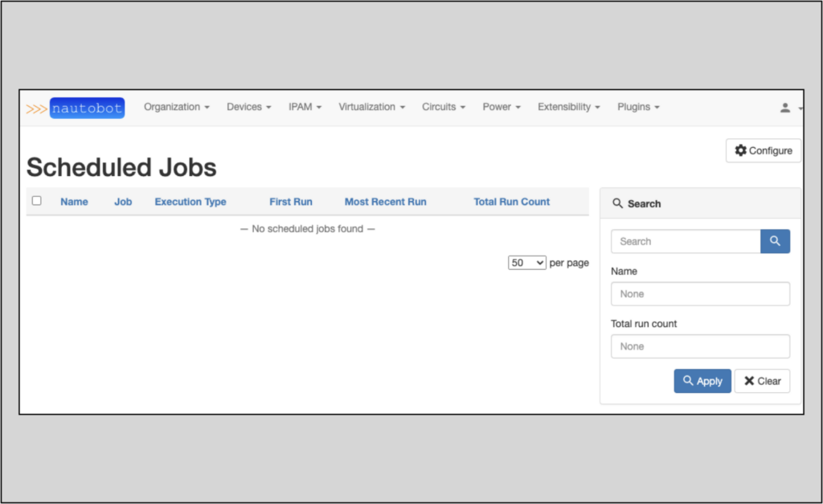Viewport: 823px width, 504px height.
Task: Click the Total run count field
Action: click(x=700, y=346)
